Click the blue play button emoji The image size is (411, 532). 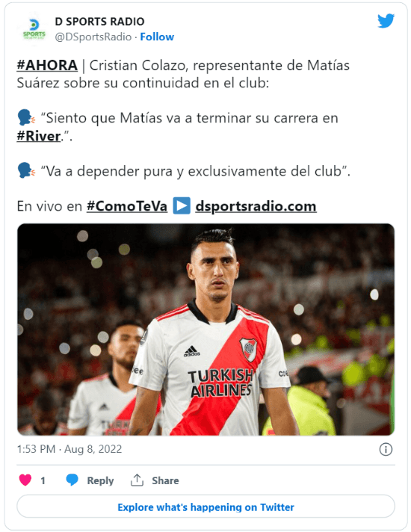pos(182,206)
